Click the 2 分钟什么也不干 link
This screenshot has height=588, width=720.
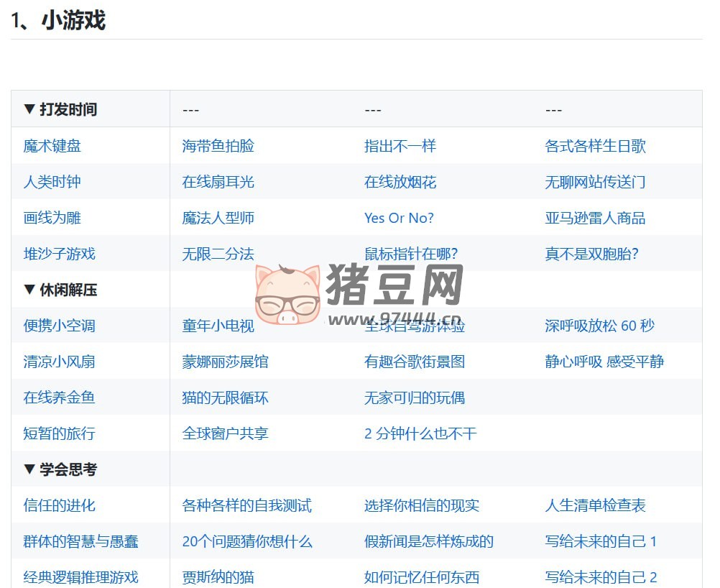click(x=420, y=433)
